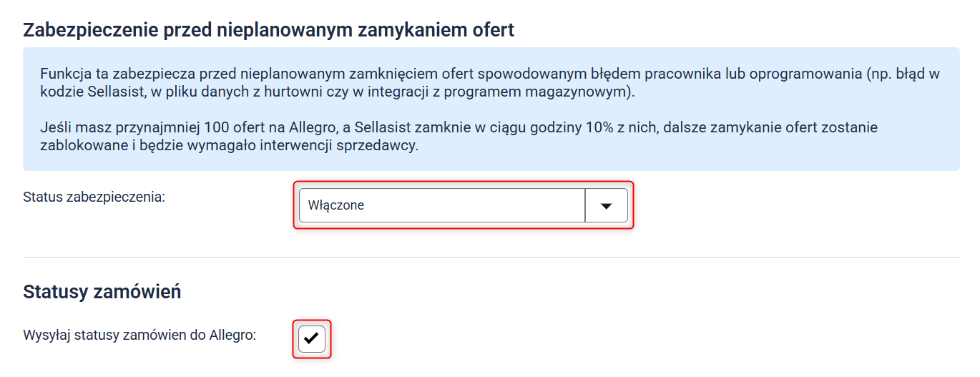
Task: Select the Włączone value text in the combo box
Action: [336, 205]
